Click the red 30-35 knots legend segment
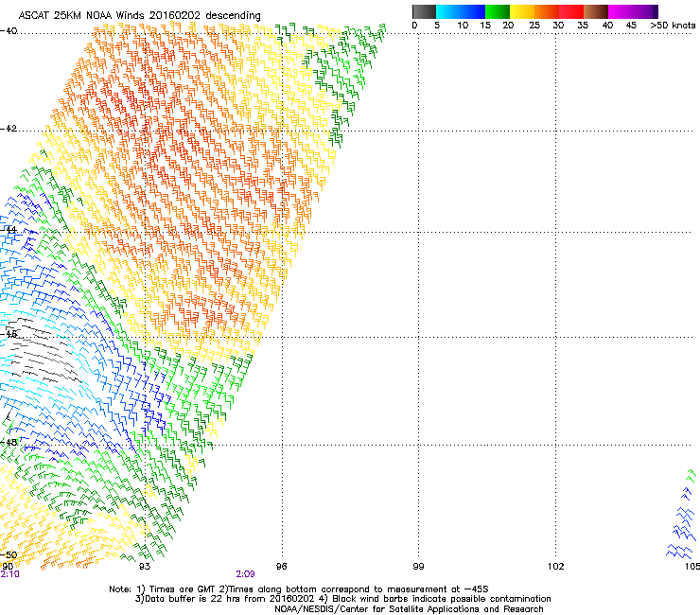The width and height of the screenshot is (700, 615). tap(571, 11)
